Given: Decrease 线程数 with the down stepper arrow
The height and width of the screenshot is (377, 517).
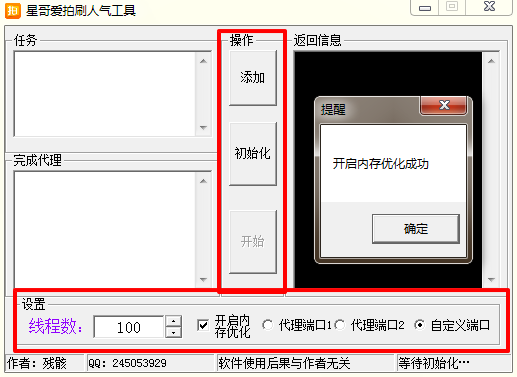Looking at the screenshot, I should point(173,332).
